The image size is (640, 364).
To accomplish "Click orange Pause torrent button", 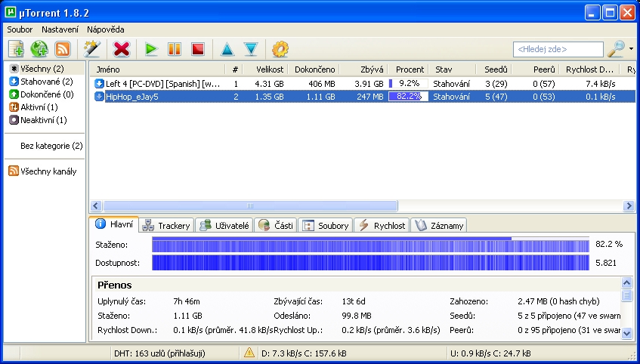I will point(175,49).
